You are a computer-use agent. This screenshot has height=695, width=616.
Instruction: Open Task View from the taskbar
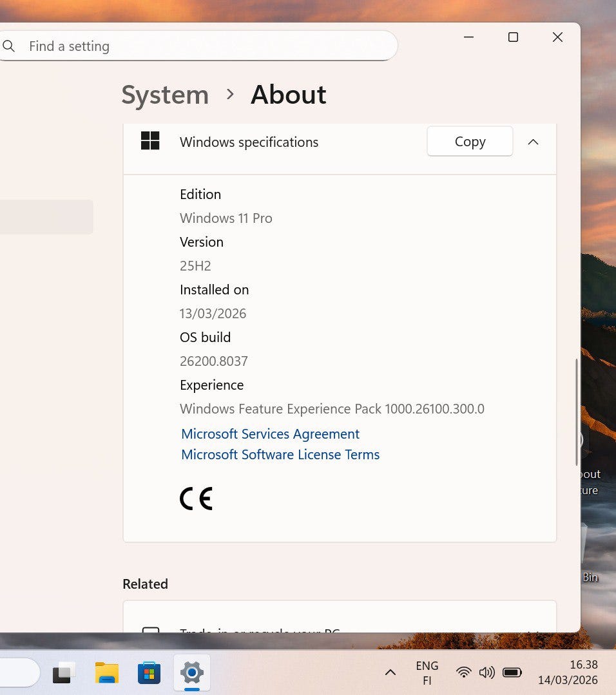pos(64,673)
